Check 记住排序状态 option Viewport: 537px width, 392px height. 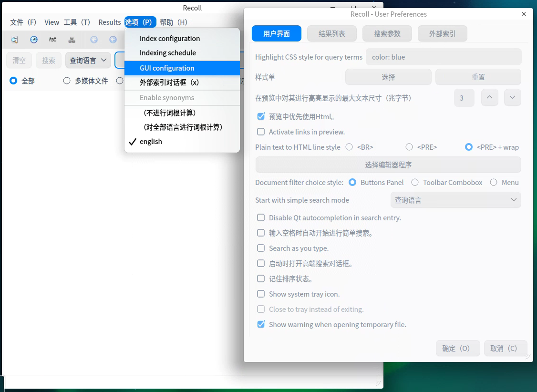261,279
